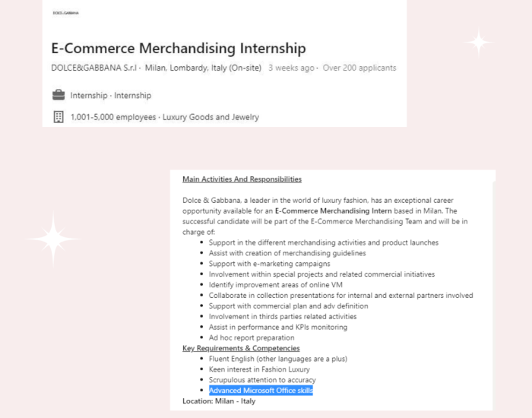Click Main Activities And Responsibilities heading
The width and height of the screenshot is (532, 418).
pos(242,179)
